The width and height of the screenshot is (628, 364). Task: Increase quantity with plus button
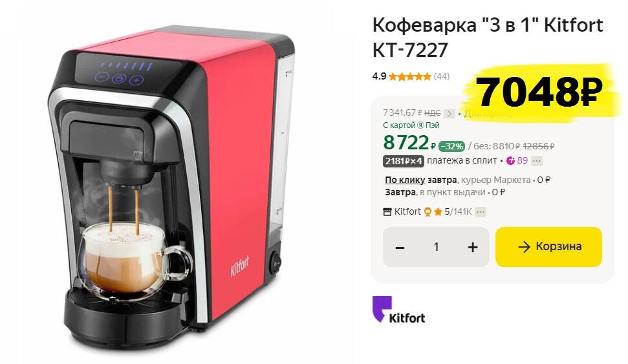(473, 248)
